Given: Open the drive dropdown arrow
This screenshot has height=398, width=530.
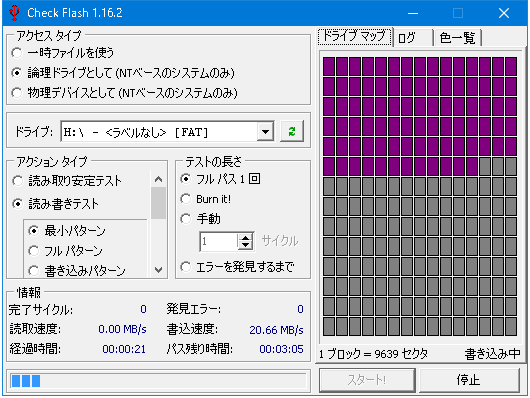Looking at the screenshot, I should click(x=265, y=132).
